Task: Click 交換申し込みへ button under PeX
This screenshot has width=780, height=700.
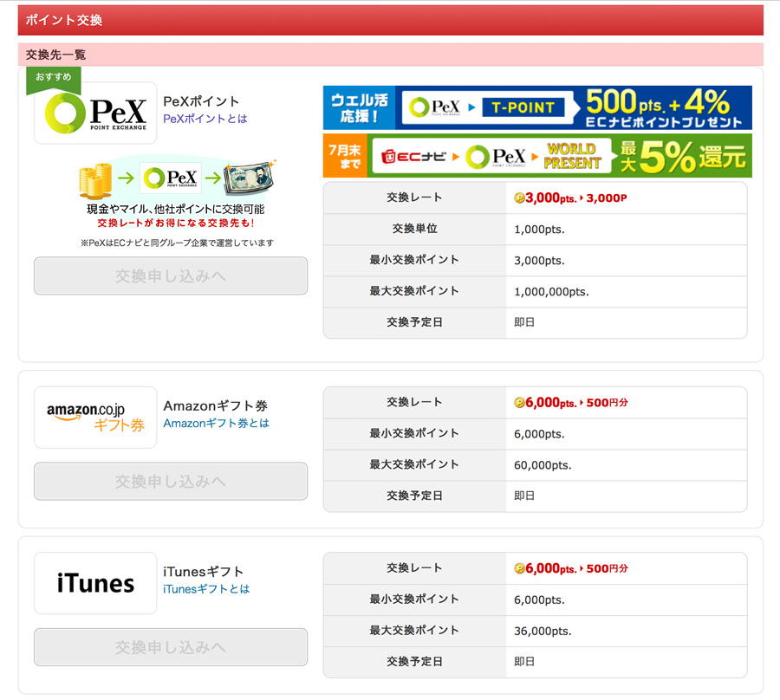Action: click(x=171, y=275)
